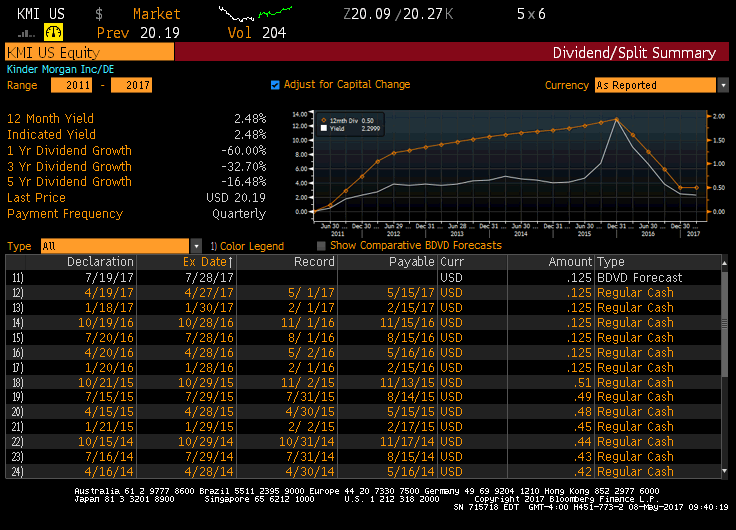The image size is (736, 530).
Task: Select row 13 declared 1/18/17
Action: coord(364,307)
